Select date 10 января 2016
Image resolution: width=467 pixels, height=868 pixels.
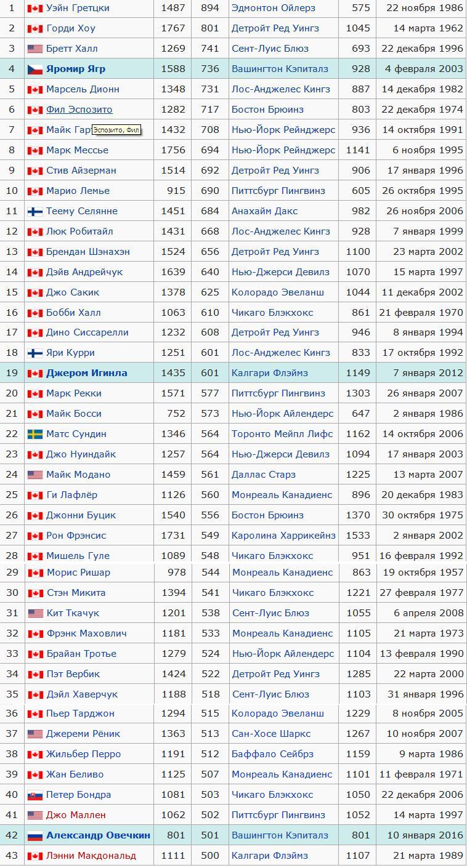tap(425, 835)
